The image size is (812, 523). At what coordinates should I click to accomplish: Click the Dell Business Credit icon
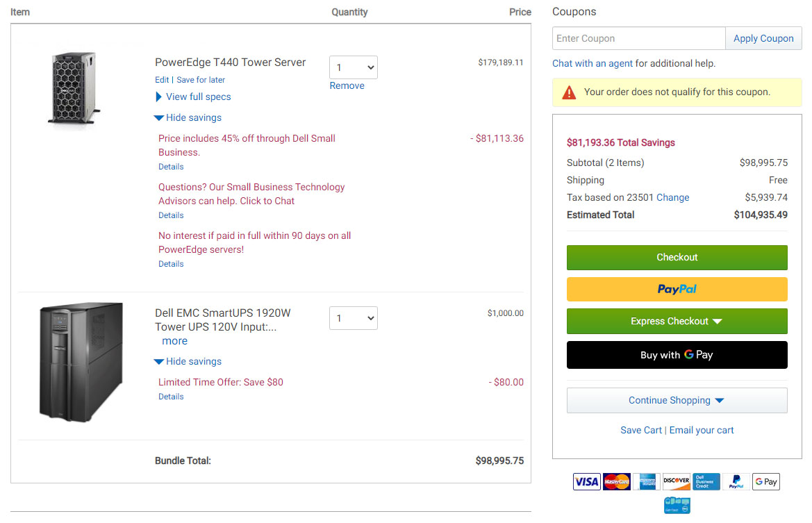pos(706,481)
